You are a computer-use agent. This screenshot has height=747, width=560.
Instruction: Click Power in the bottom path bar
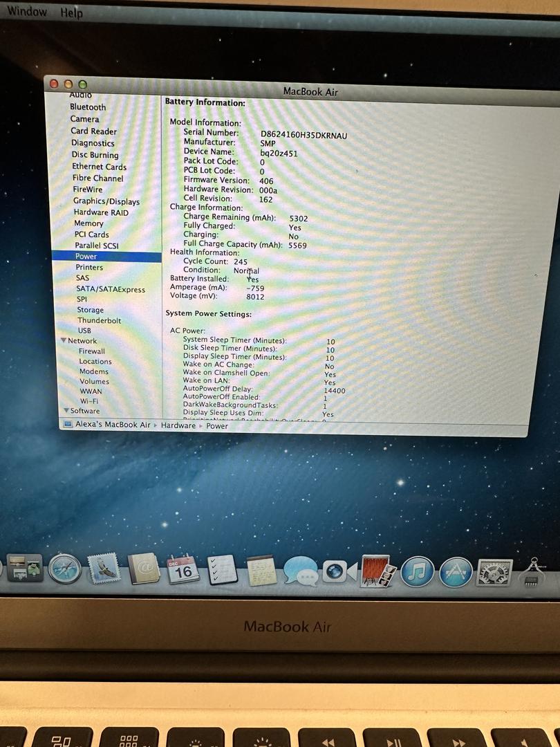216,426
